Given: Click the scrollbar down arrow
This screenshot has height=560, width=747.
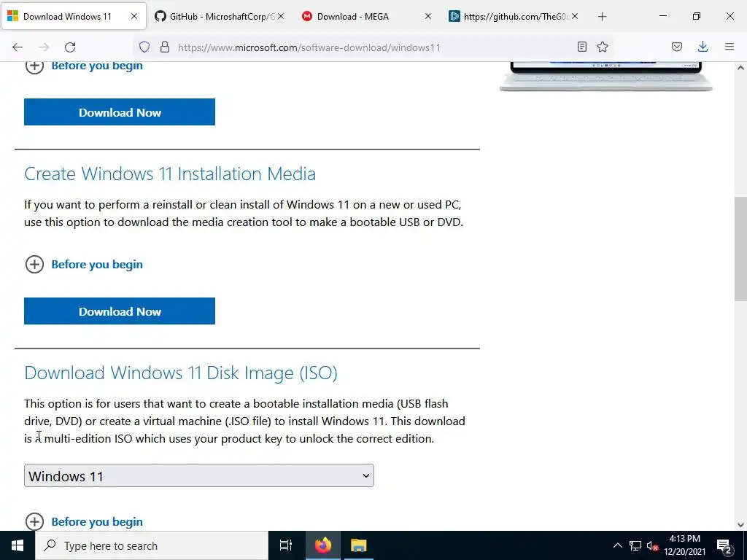Looking at the screenshot, I should 740,525.
